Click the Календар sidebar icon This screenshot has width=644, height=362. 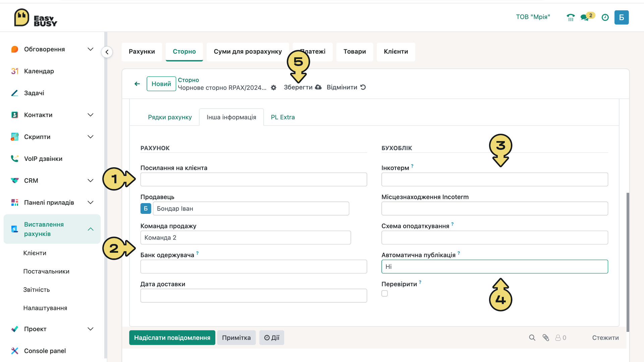(14, 71)
